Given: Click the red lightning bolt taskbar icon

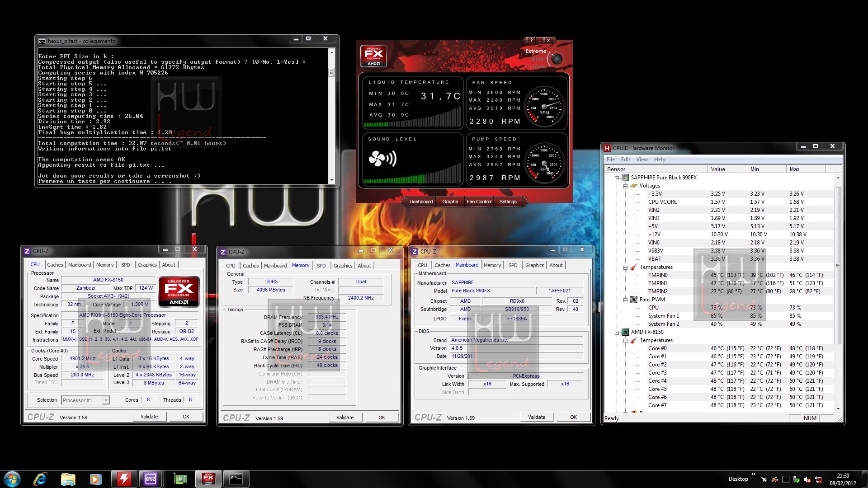Looking at the screenshot, I should click(123, 479).
